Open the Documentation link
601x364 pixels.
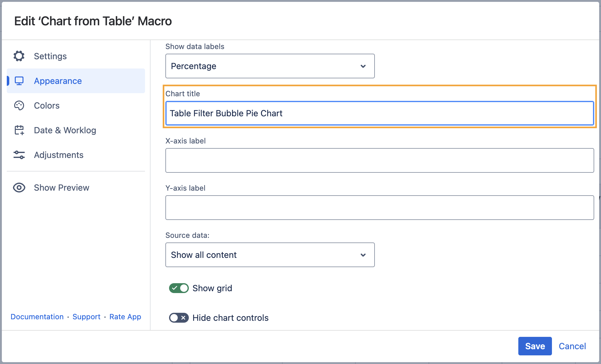click(x=37, y=317)
